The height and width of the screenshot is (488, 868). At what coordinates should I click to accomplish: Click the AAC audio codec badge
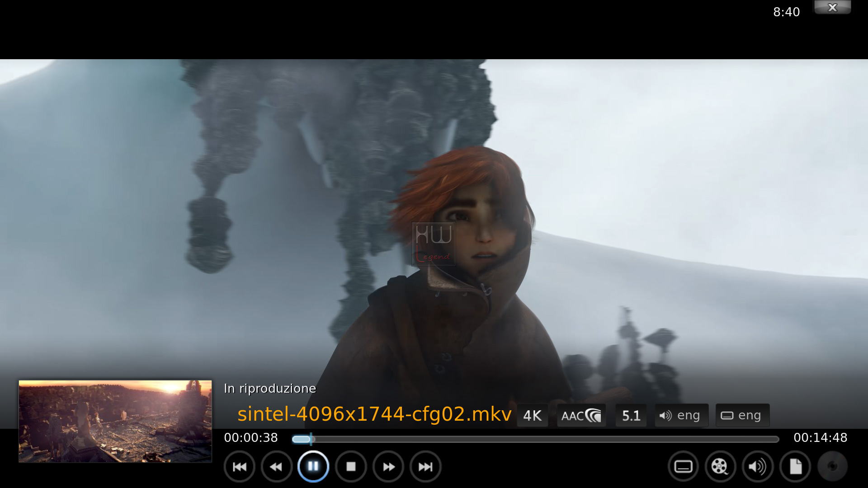pyautogui.click(x=581, y=415)
